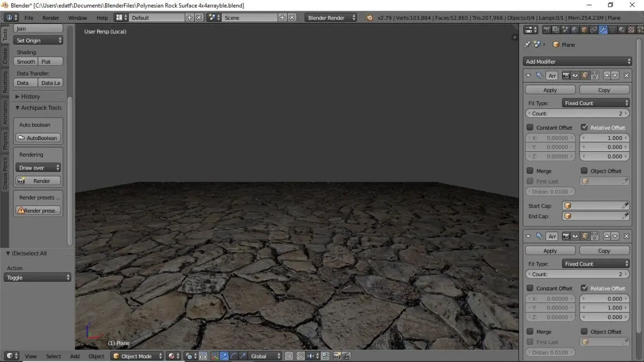Open the Add Modifier dropdown

pyautogui.click(x=577, y=62)
